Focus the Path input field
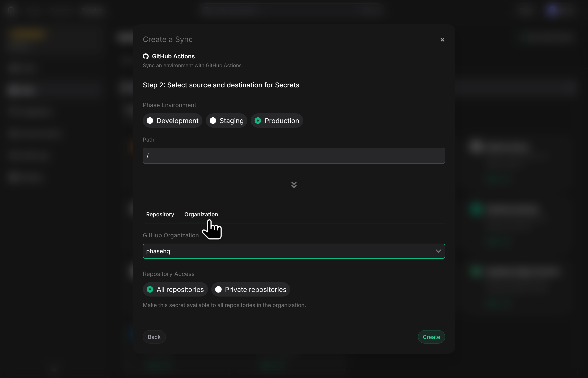The height and width of the screenshot is (378, 588). click(294, 156)
